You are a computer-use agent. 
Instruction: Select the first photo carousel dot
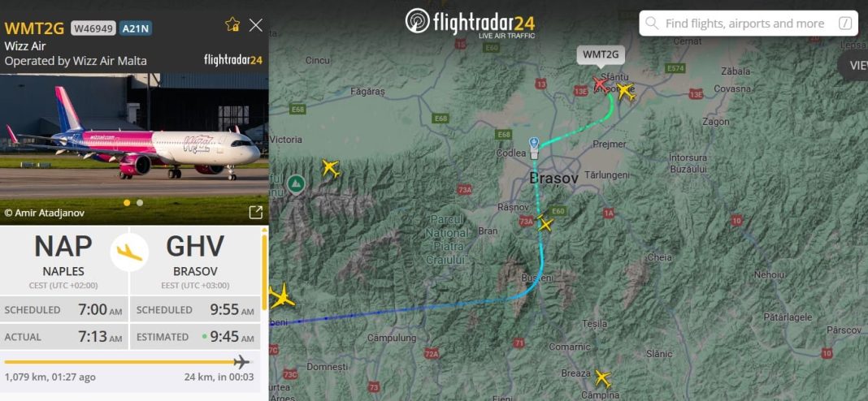(127, 203)
